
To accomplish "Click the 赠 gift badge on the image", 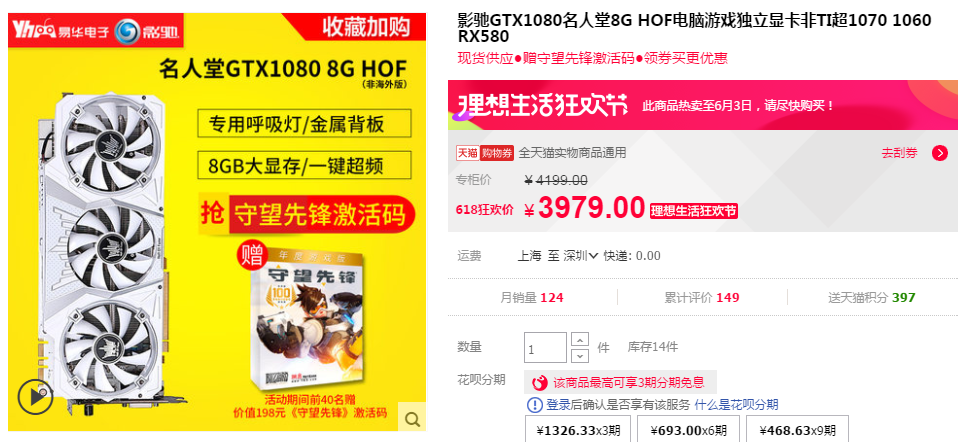I will click(252, 255).
